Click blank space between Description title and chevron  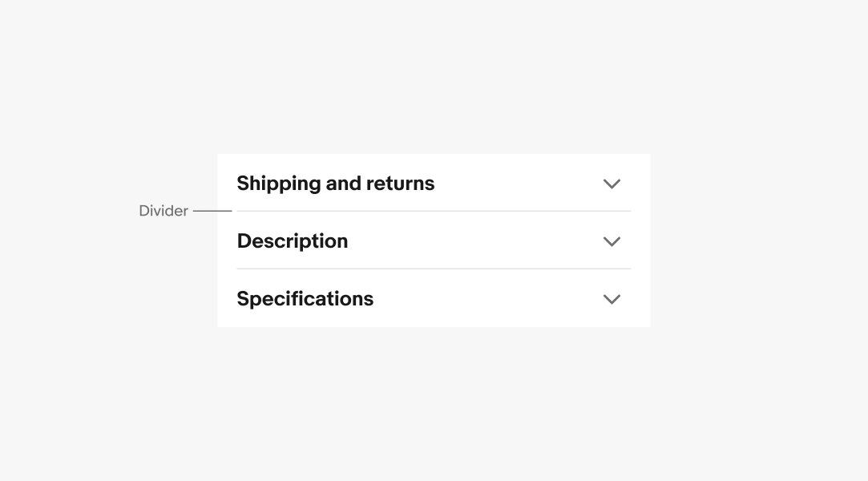coord(473,241)
